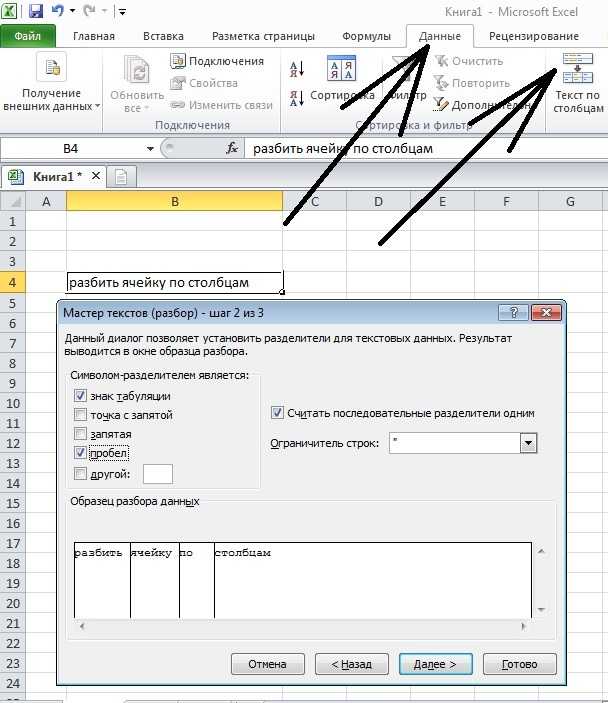Click the другой delimiter text field
This screenshot has height=703, width=608.
158,474
